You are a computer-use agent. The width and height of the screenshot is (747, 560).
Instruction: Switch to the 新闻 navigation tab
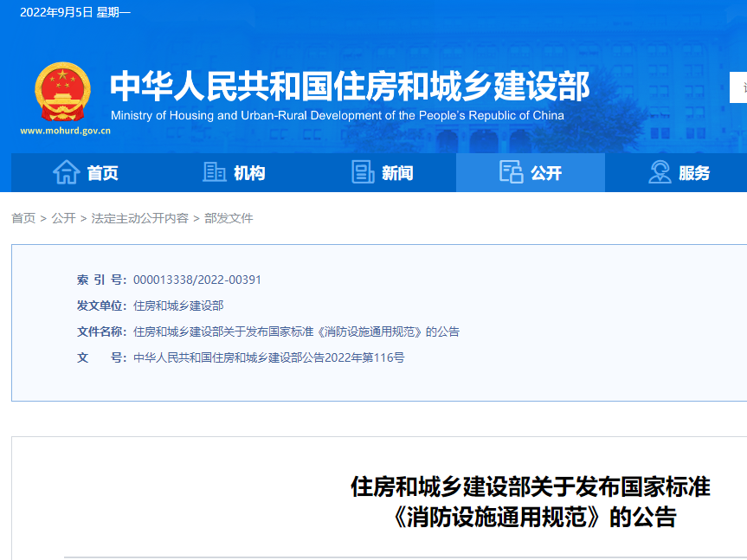click(x=382, y=172)
